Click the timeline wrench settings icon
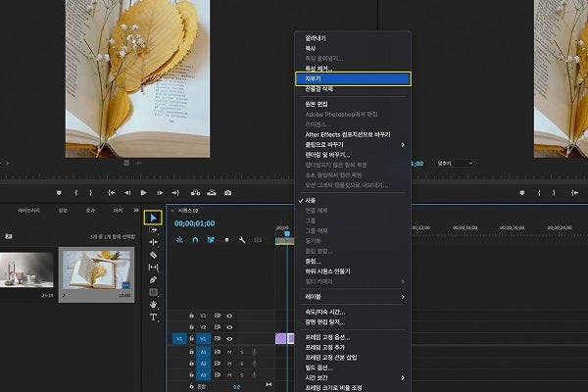The width and height of the screenshot is (588, 392). point(242,240)
